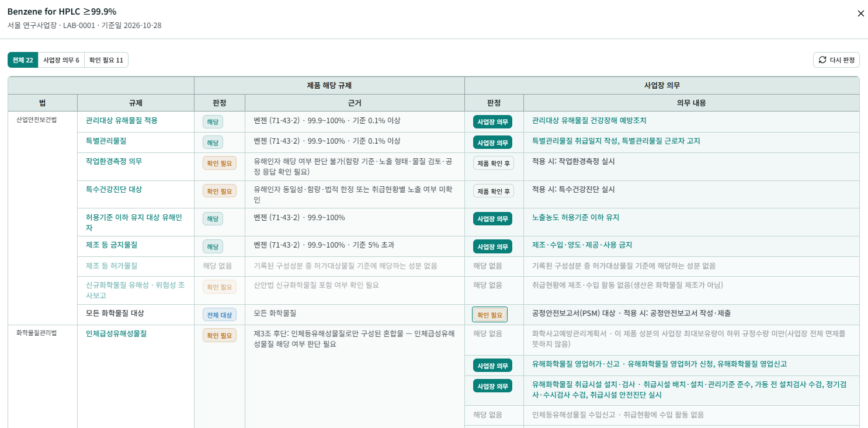Select the 전체 22 tab
This screenshot has width=868, height=428.
(x=23, y=60)
